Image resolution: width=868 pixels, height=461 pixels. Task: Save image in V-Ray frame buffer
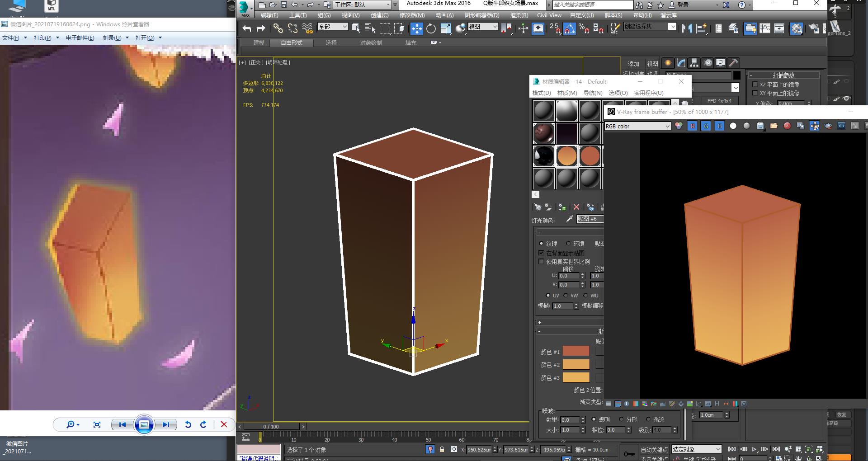click(x=760, y=126)
